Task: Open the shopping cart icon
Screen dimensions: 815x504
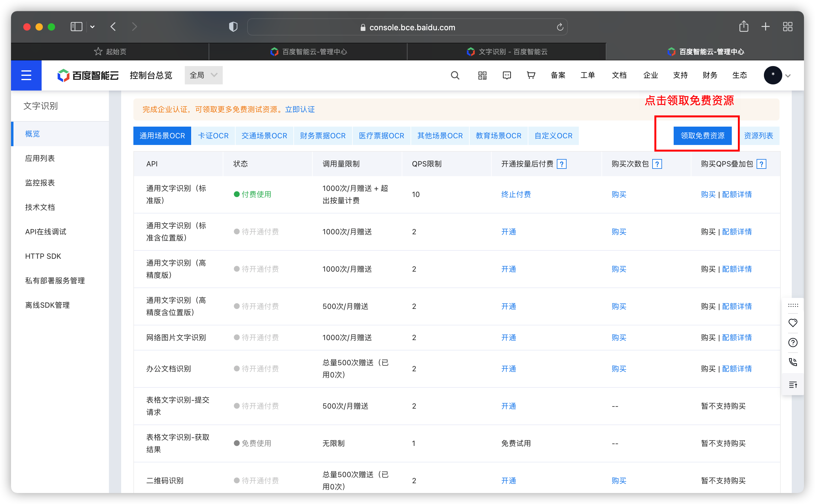Action: (x=531, y=75)
